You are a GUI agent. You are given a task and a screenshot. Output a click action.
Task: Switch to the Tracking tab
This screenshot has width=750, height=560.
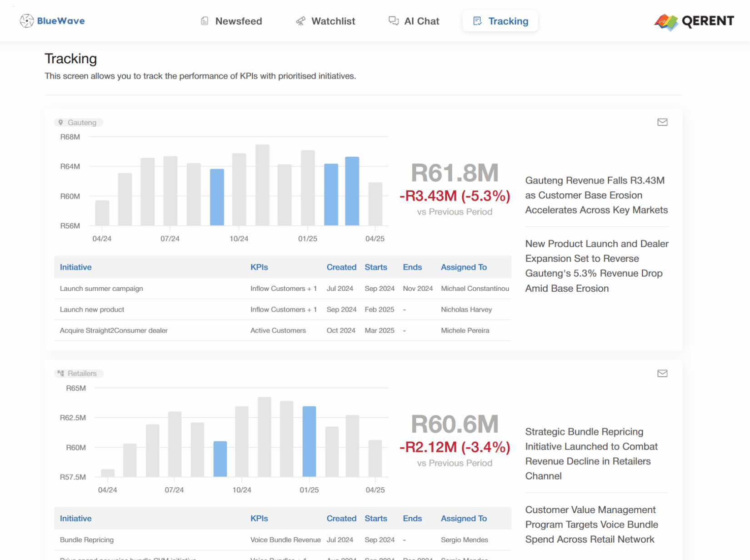[x=500, y=21]
